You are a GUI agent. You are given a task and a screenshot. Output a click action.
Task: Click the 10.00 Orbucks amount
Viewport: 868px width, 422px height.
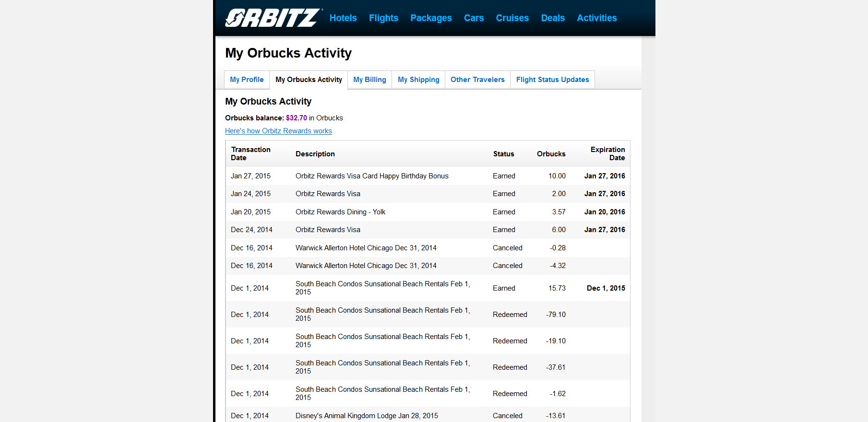557,176
